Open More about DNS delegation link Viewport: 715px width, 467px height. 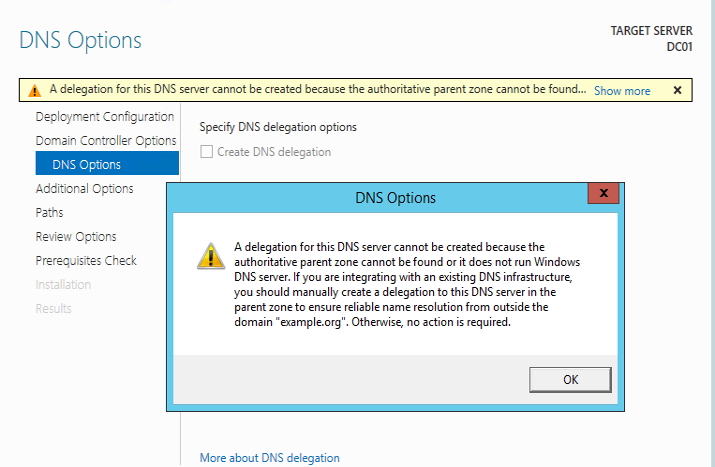pos(269,458)
